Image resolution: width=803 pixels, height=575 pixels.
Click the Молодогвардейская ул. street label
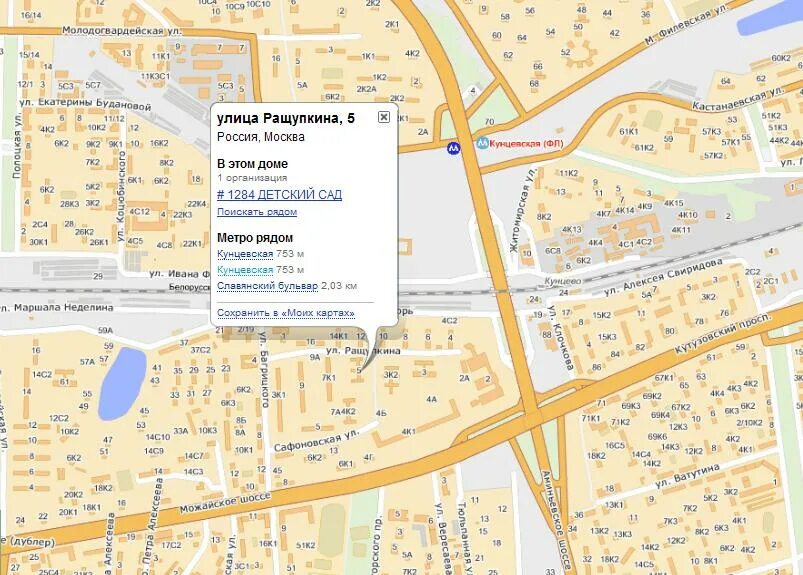[121, 31]
